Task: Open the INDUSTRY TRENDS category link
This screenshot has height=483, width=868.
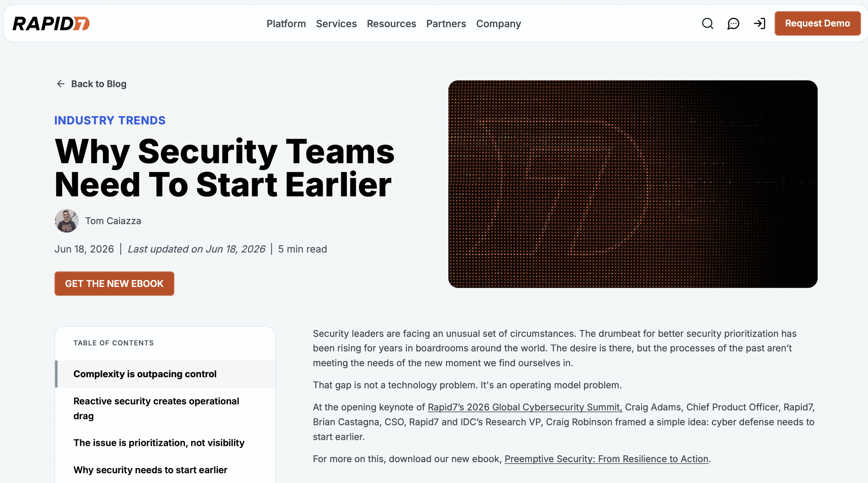Action: click(x=110, y=120)
